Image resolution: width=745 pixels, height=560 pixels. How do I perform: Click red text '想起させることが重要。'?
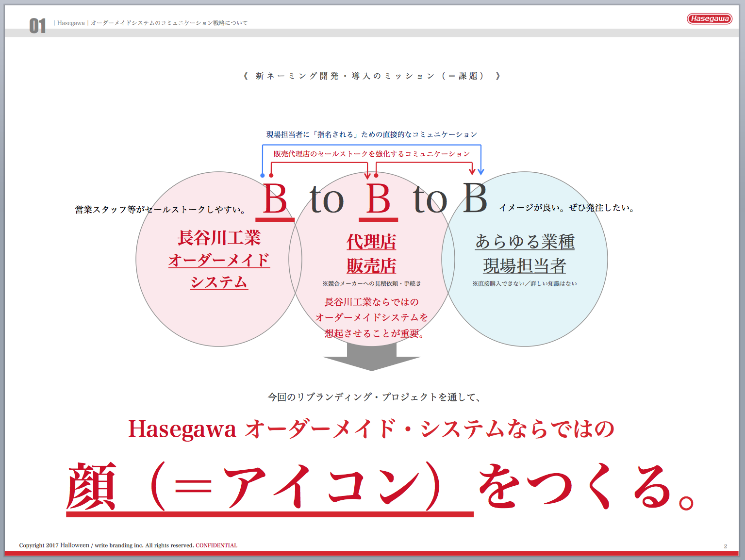pyautogui.click(x=375, y=333)
